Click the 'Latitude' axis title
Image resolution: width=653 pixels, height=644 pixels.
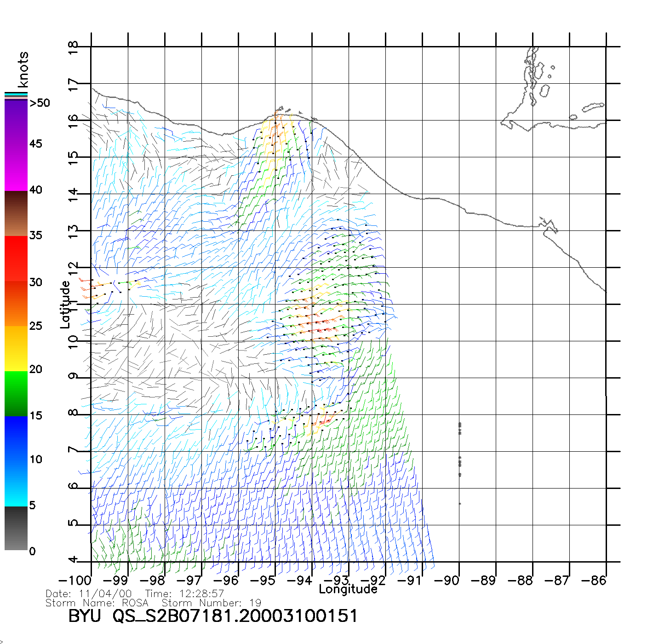pos(65,305)
